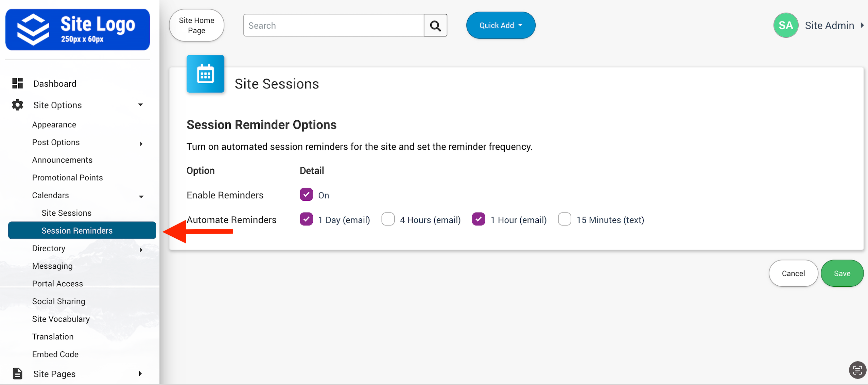This screenshot has height=385, width=868.
Task: Click the bottom-right help widget icon
Action: 857,370
